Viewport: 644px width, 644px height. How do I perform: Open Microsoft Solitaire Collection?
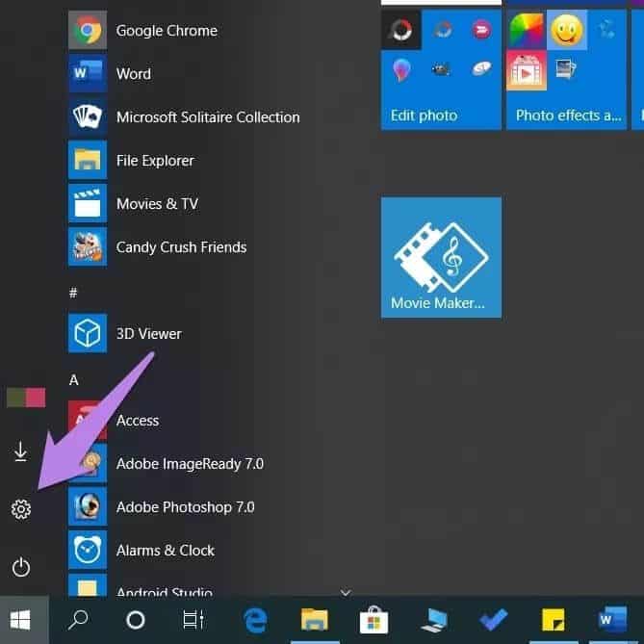207,117
